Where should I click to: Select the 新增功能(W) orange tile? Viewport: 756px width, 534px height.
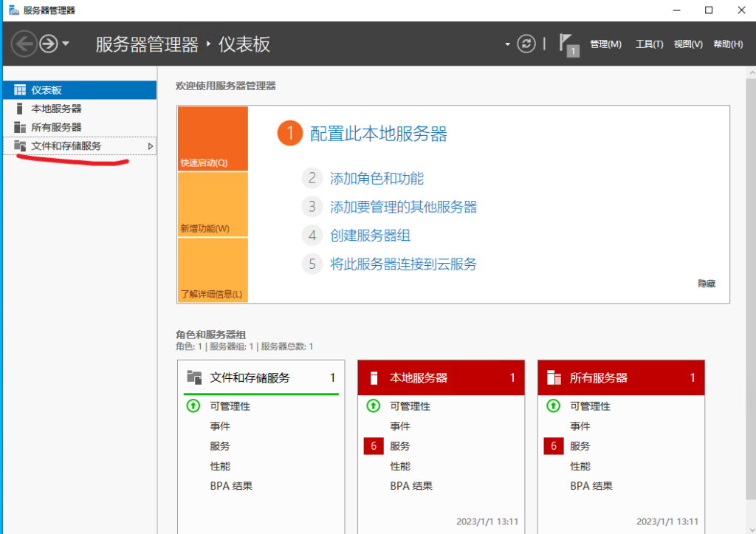coord(213,205)
